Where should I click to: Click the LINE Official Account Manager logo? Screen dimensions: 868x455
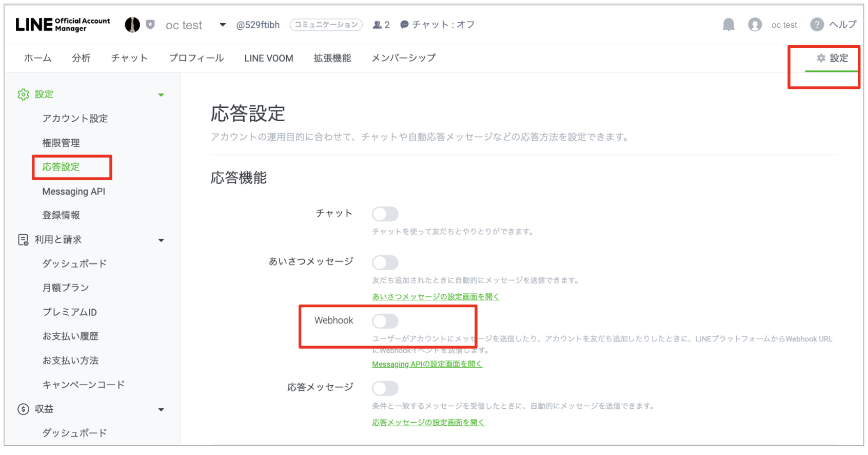[x=63, y=25]
